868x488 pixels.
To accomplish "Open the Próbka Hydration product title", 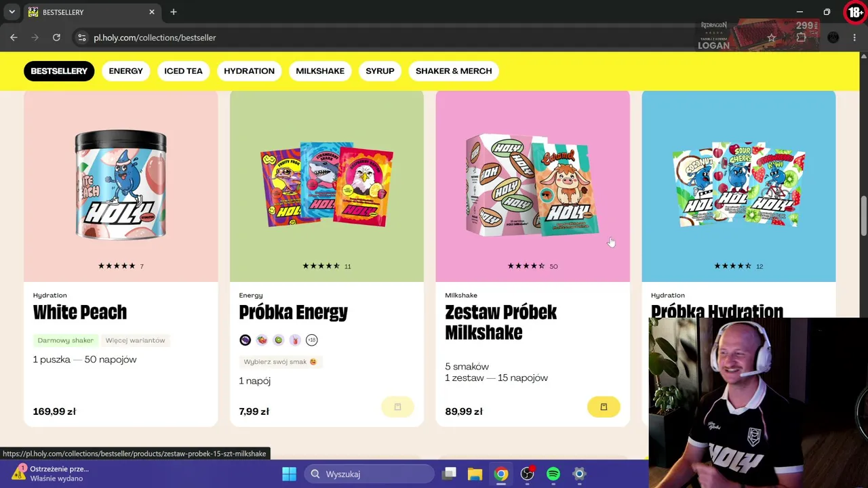I will [717, 311].
